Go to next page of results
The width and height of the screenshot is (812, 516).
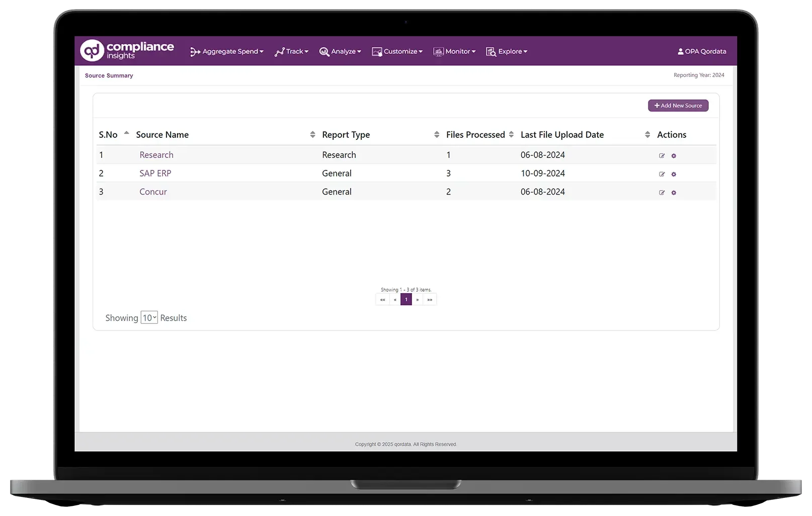418,300
